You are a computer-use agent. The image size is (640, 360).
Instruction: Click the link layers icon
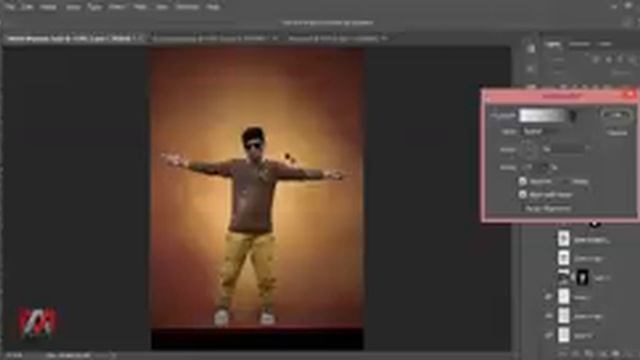(x=563, y=353)
